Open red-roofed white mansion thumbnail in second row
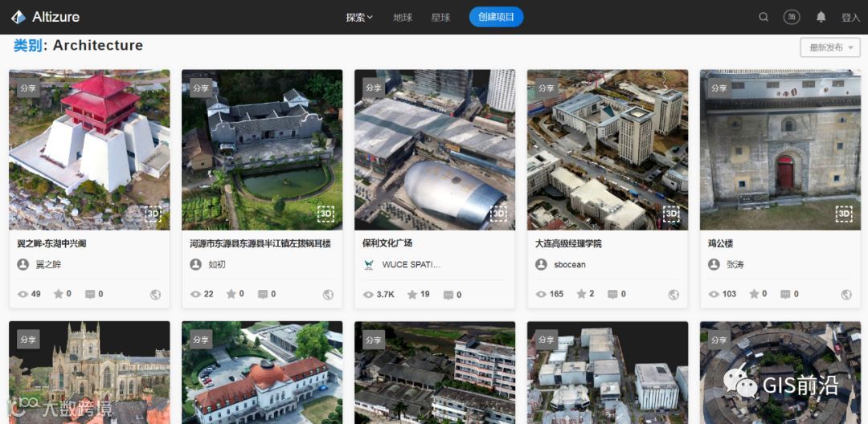This screenshot has width=868, height=424. click(x=262, y=373)
